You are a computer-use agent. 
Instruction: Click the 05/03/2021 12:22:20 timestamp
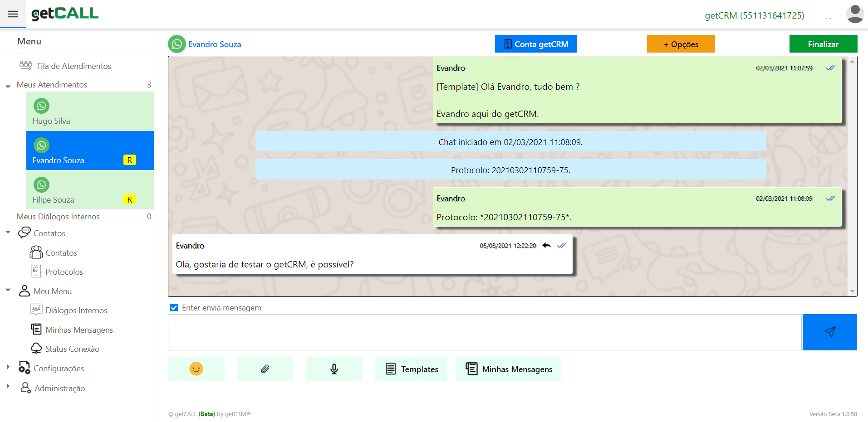click(508, 246)
